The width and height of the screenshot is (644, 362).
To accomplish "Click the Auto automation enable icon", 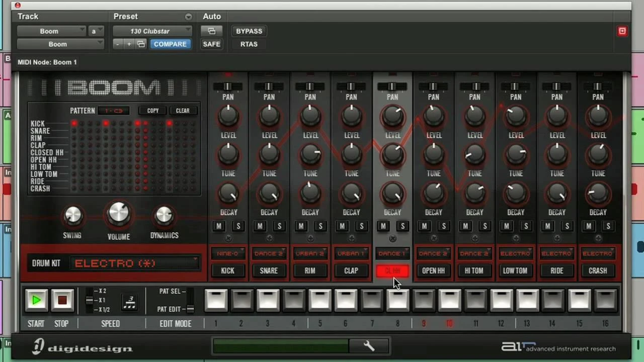I will click(x=211, y=31).
